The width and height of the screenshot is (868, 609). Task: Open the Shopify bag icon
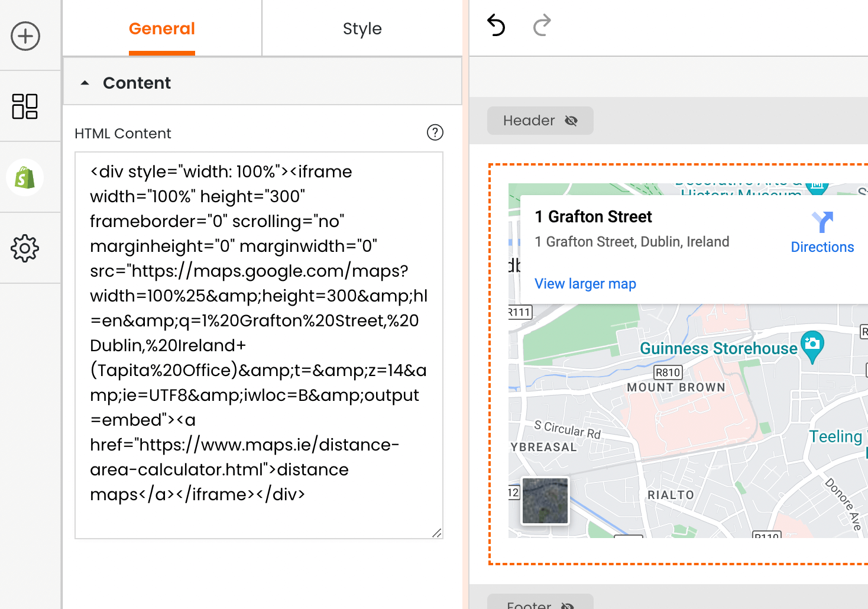(25, 177)
